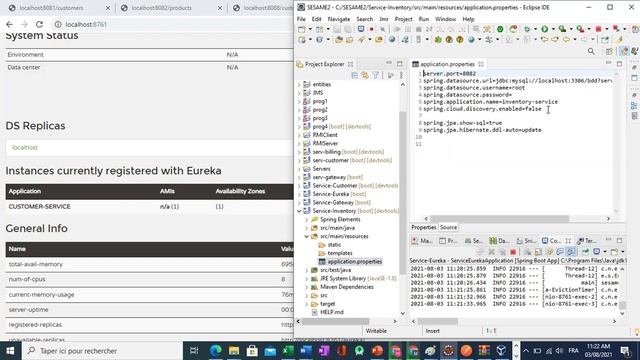
Task: Click the New file icon in Eclipse toolbar
Action: pos(302,29)
